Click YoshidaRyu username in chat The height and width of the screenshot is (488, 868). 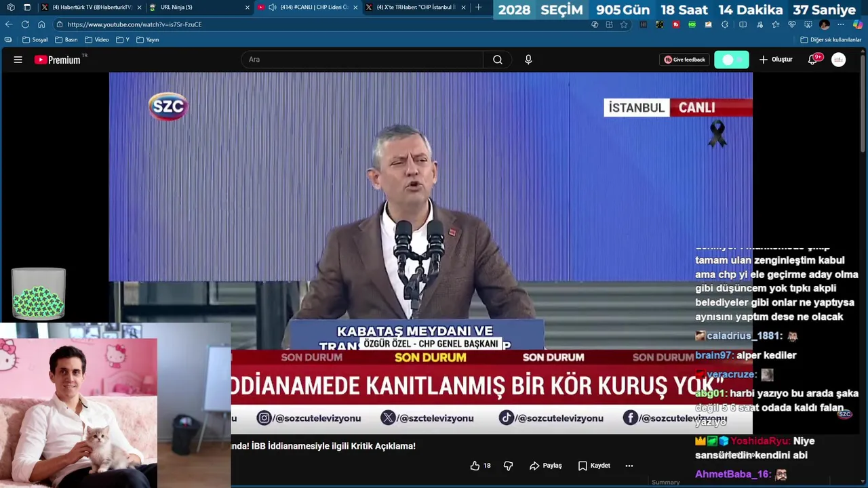[760, 441]
